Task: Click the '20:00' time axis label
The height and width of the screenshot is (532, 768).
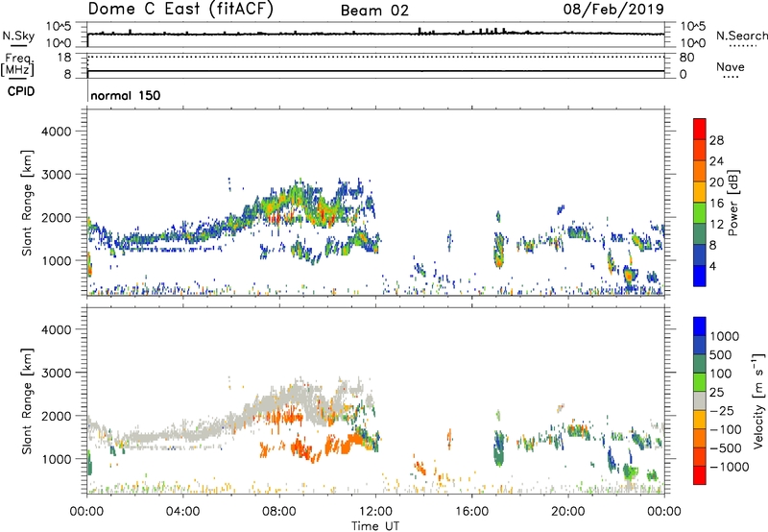Action: click(x=567, y=512)
